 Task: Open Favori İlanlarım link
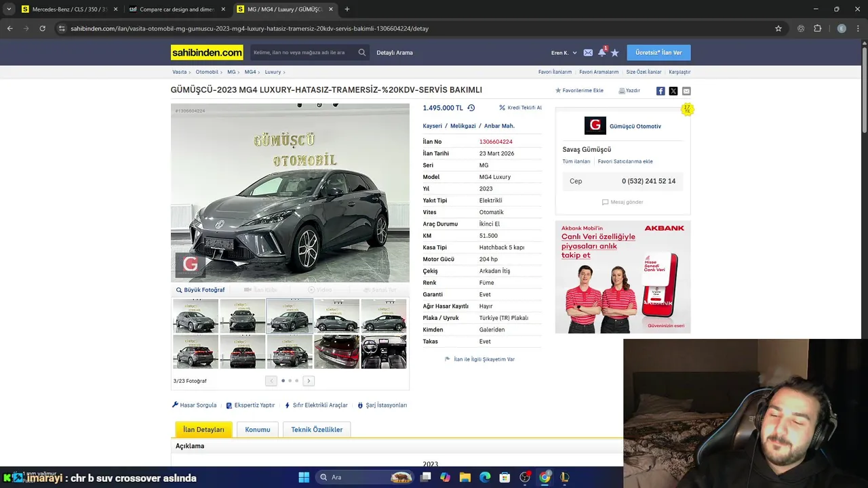pyautogui.click(x=555, y=72)
